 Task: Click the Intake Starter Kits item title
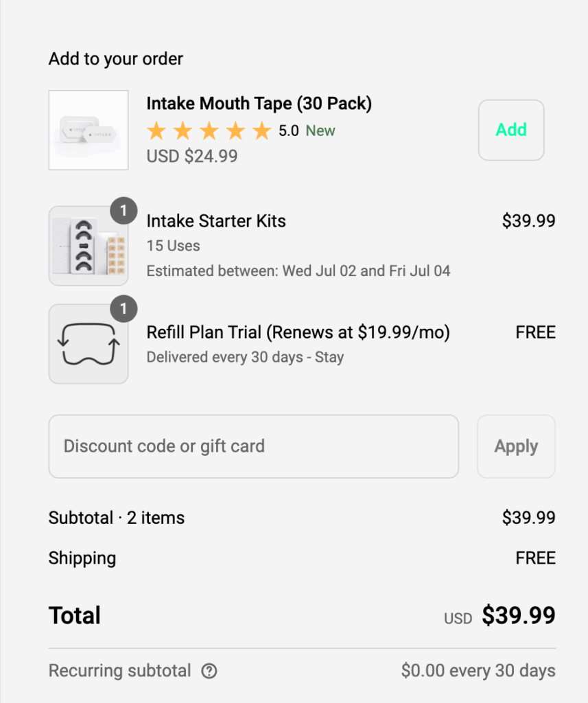(x=216, y=221)
